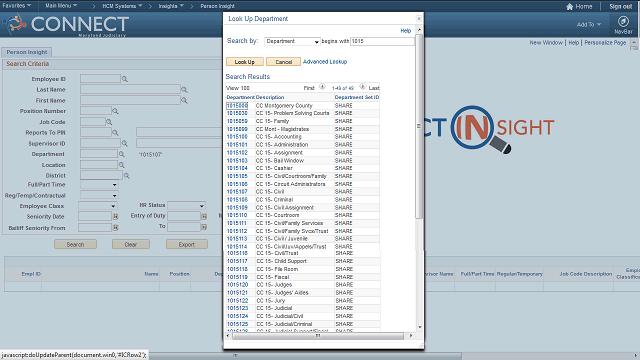Click the lookup dialog horizontal scrollbar

click(318, 336)
